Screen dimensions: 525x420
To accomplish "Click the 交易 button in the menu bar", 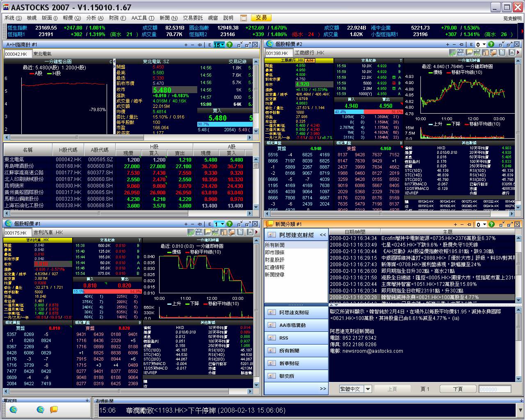I will 261,18.
